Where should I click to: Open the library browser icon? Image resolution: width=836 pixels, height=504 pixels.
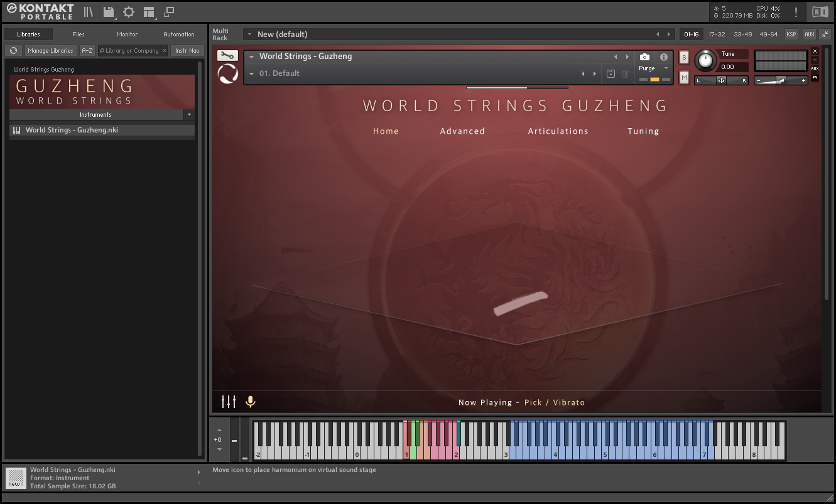pyautogui.click(x=89, y=12)
